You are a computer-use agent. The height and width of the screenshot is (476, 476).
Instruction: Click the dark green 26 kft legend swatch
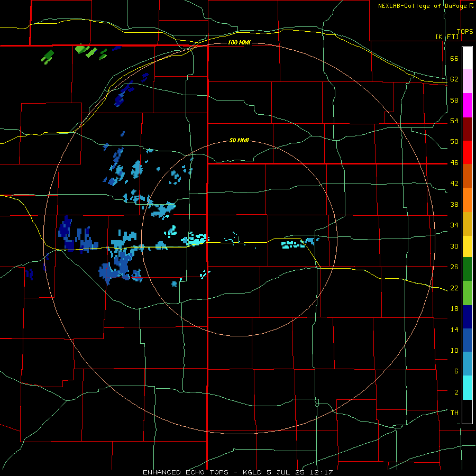(467, 269)
